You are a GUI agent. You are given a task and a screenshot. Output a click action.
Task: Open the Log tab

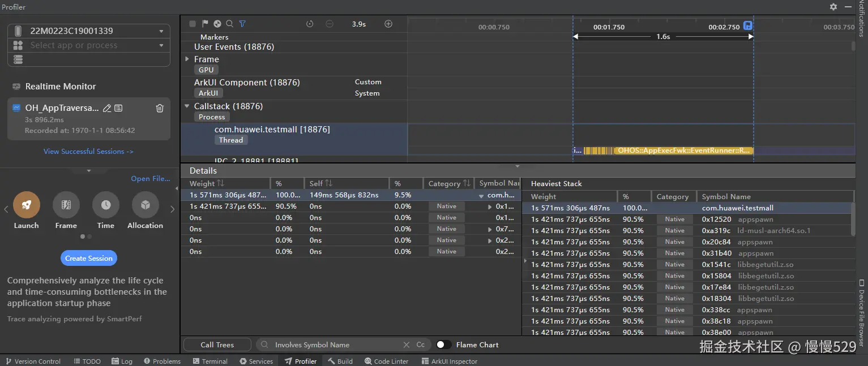point(122,361)
